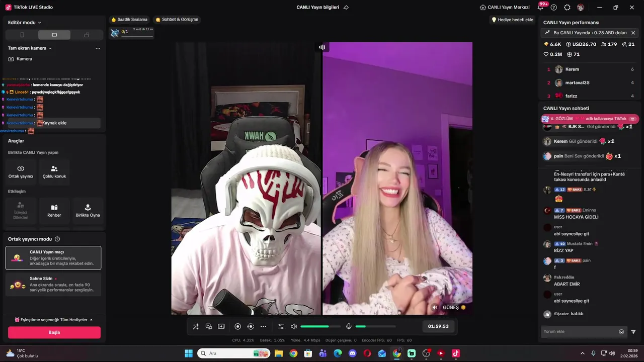The height and width of the screenshot is (362, 644).
Task: Click the Başla button
Action: click(x=54, y=332)
